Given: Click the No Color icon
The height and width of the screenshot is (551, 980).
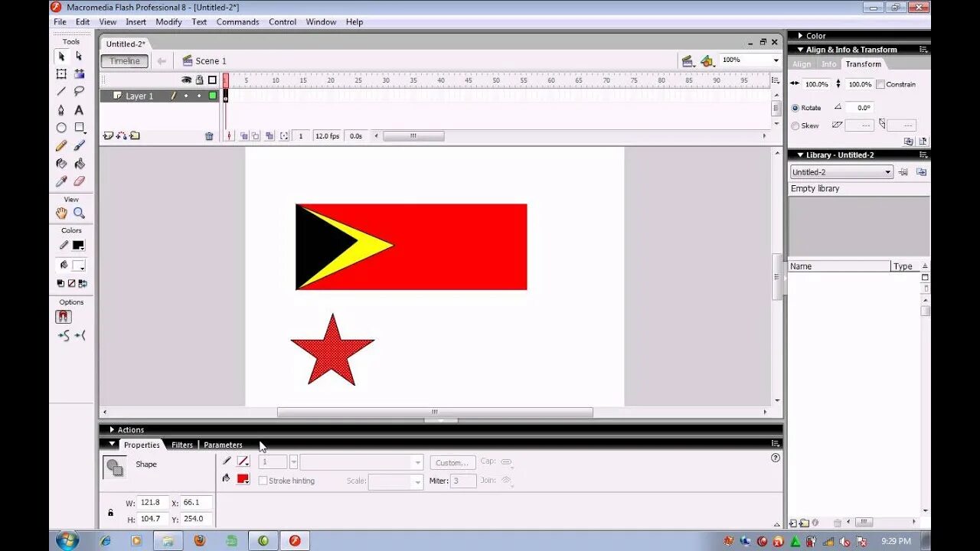Looking at the screenshot, I should [71, 283].
